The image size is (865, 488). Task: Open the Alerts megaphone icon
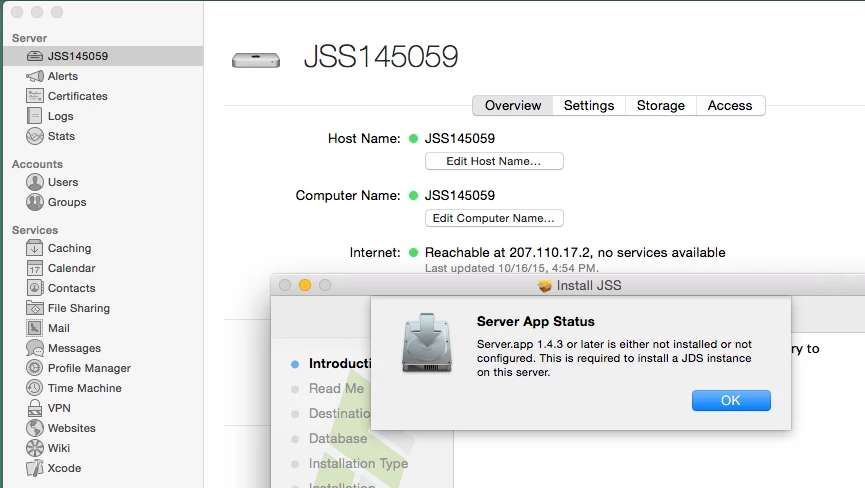click(x=34, y=76)
